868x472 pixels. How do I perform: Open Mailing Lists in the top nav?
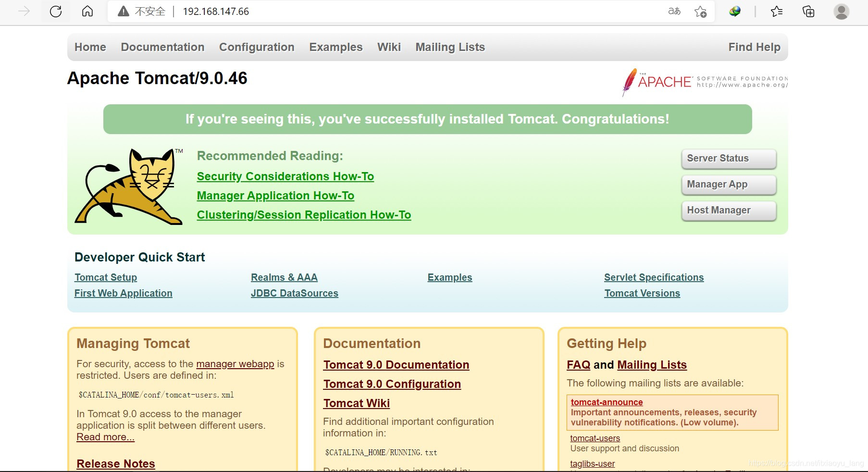tap(450, 47)
